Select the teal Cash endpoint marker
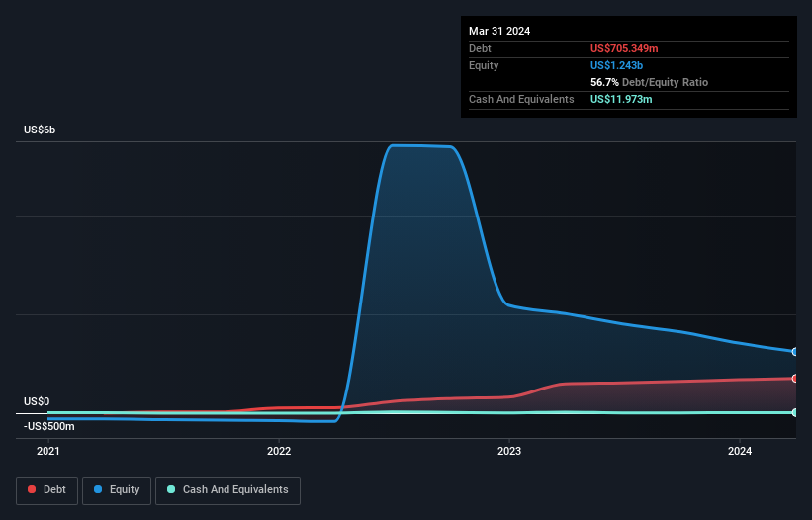Viewport: 812px width, 520px height. (794, 412)
